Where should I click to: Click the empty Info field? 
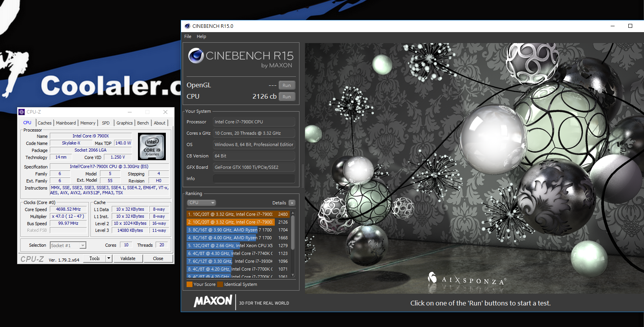pyautogui.click(x=254, y=179)
